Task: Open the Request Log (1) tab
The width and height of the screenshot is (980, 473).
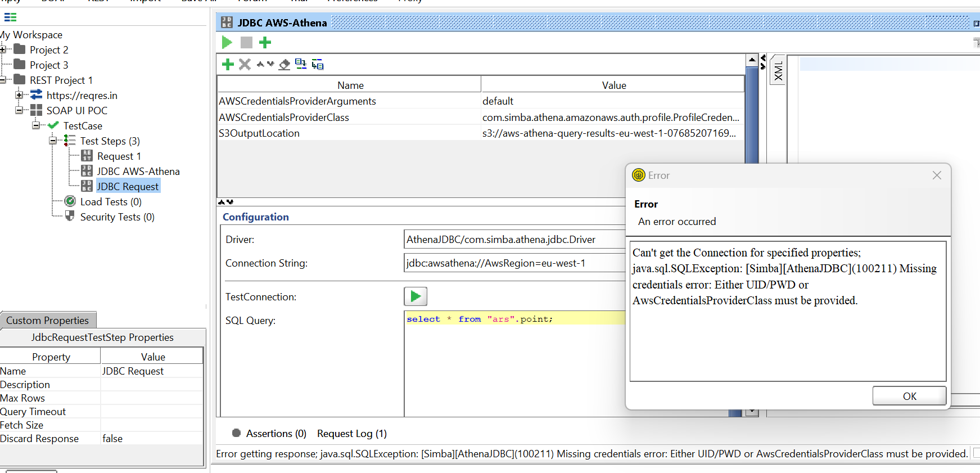Action: 351,434
